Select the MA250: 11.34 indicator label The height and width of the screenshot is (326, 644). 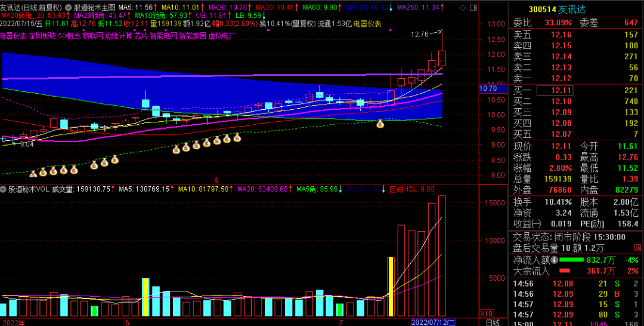(x=417, y=7)
